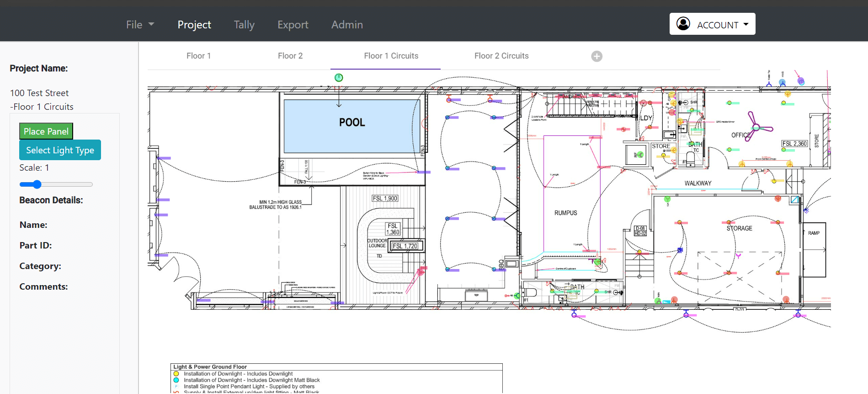Go to the Export page

(293, 25)
